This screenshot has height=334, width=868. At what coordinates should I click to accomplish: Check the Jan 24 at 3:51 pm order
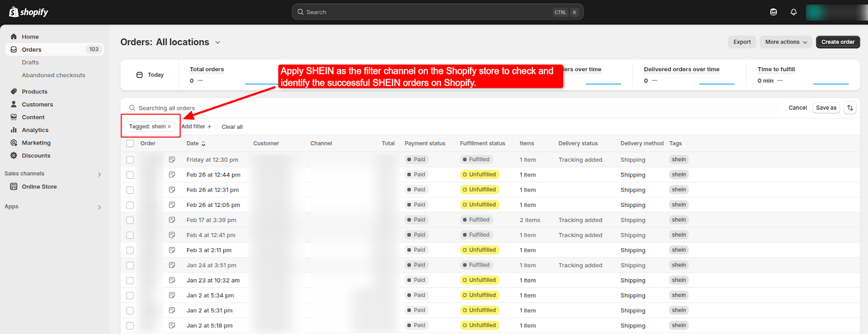[x=130, y=265]
